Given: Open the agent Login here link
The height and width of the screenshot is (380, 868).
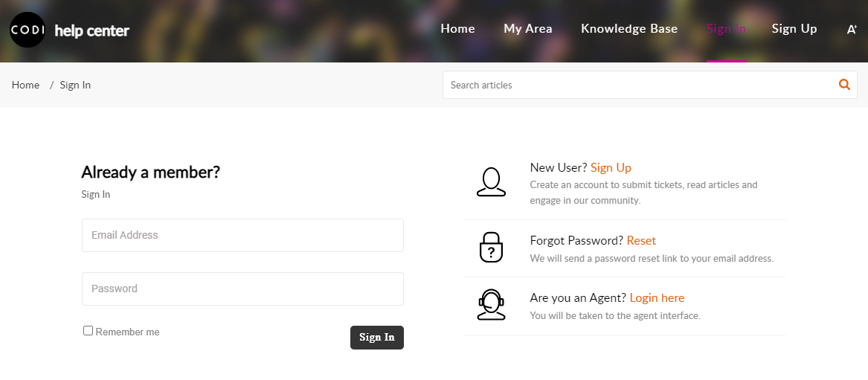Looking at the screenshot, I should (x=657, y=298).
